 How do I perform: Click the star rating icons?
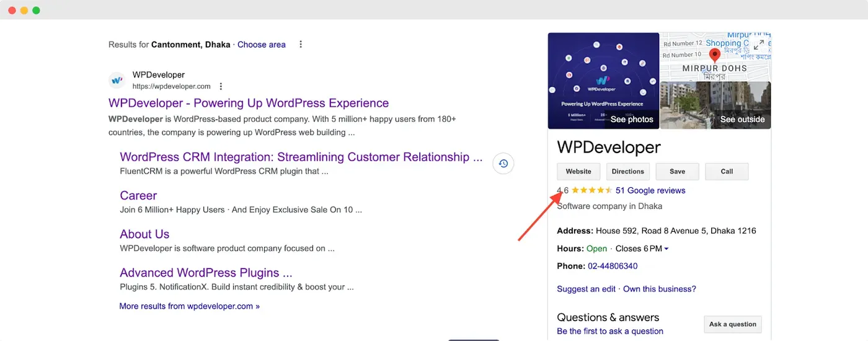591,190
